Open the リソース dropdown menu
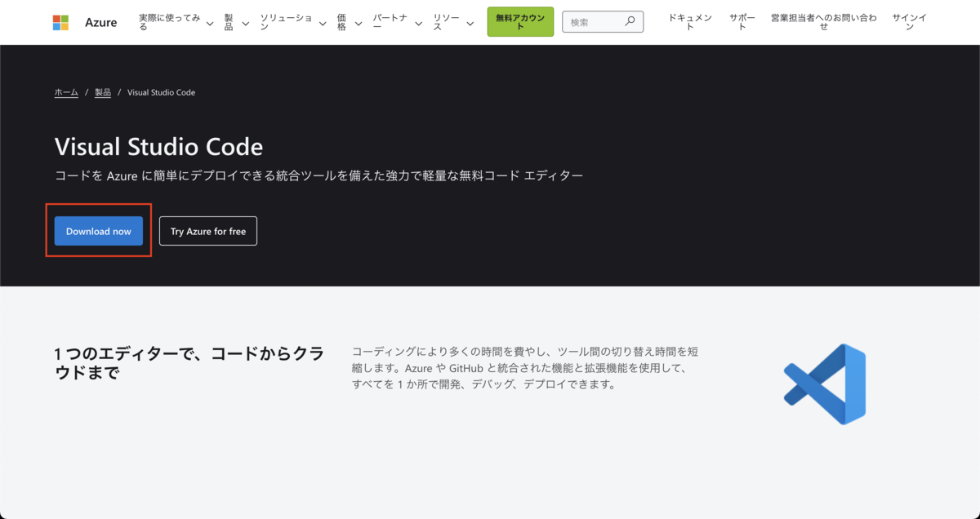Viewport: 980px width, 519px height. (x=453, y=22)
